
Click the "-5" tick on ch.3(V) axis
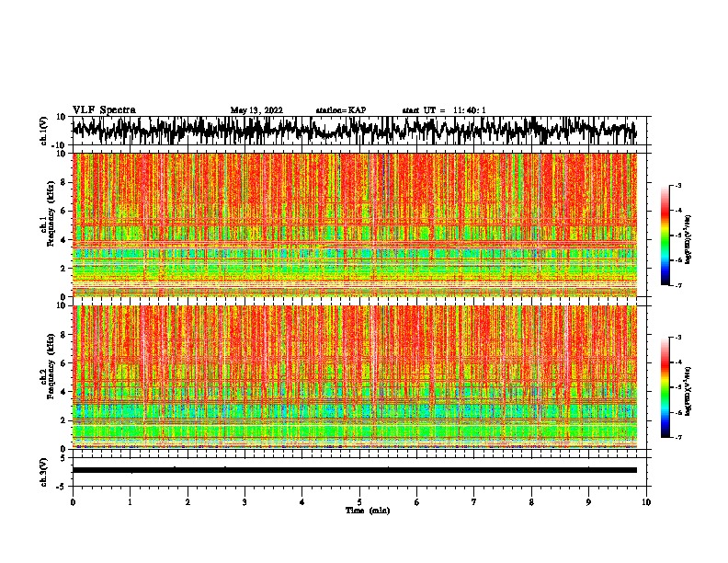click(x=62, y=487)
